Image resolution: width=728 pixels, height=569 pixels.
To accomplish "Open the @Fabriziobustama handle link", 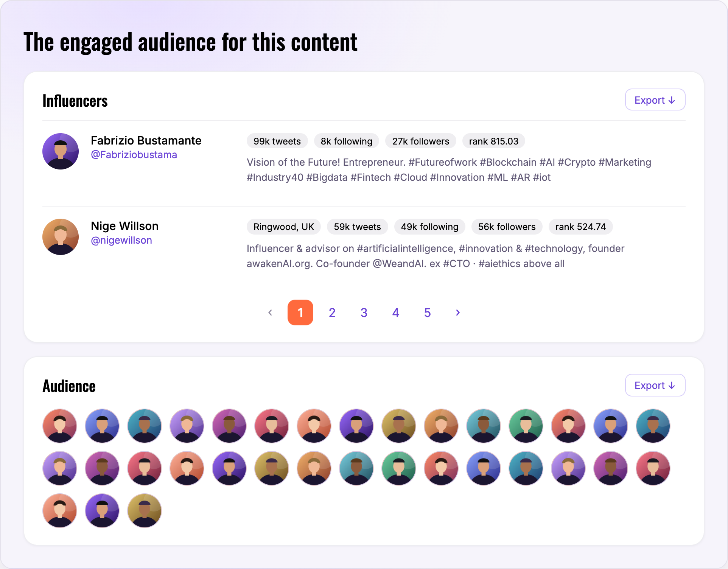I will point(134,155).
